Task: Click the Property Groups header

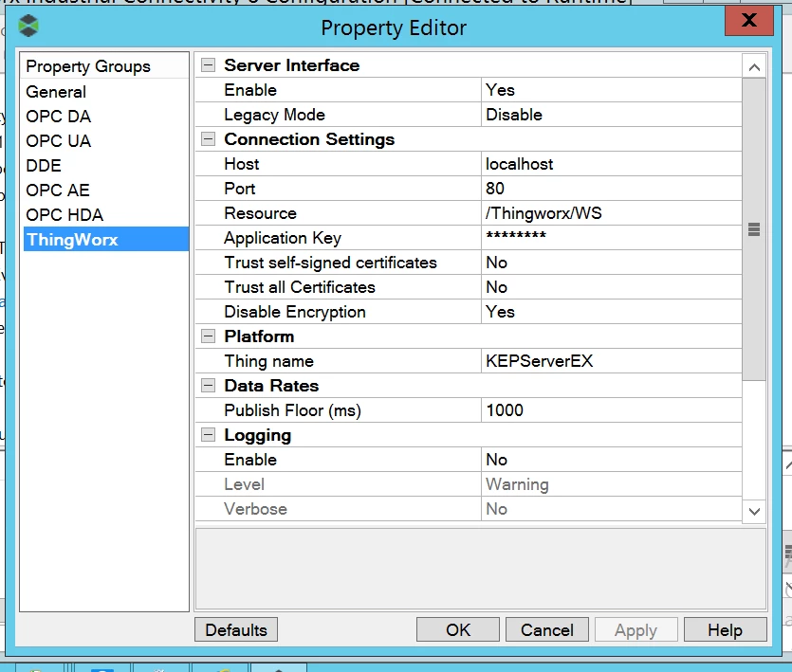Action: coord(88,66)
